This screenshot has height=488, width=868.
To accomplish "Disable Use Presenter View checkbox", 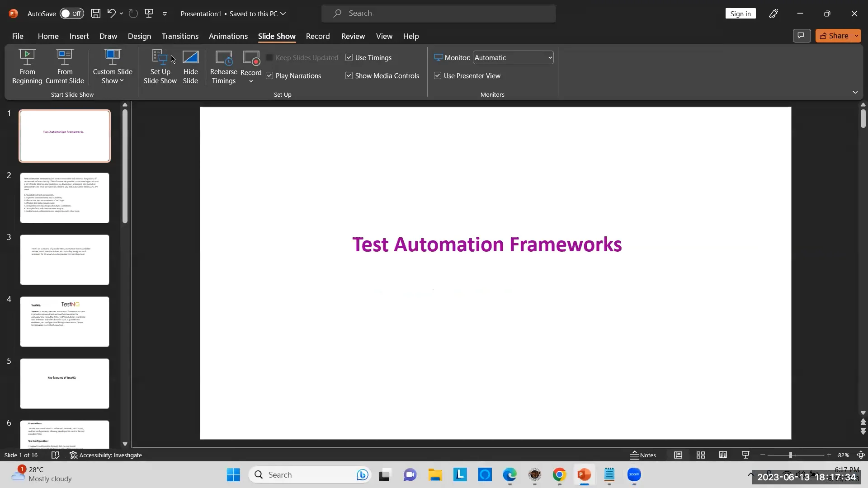I will coord(438,75).
